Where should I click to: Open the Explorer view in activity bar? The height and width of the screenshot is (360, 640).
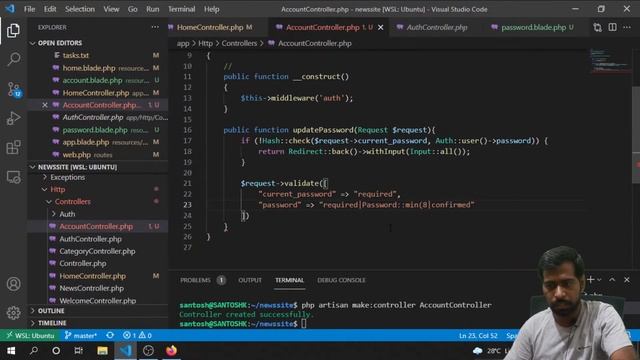13,31
